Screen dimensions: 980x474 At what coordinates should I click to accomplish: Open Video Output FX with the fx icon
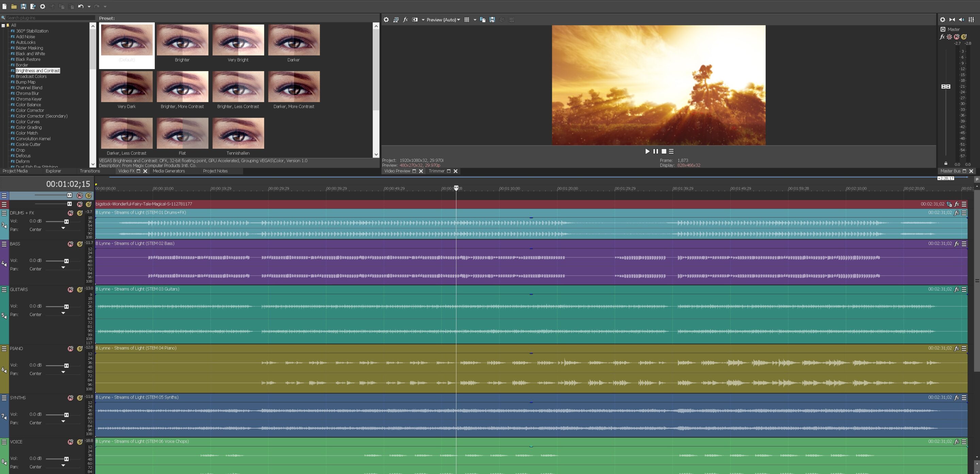tap(406, 19)
